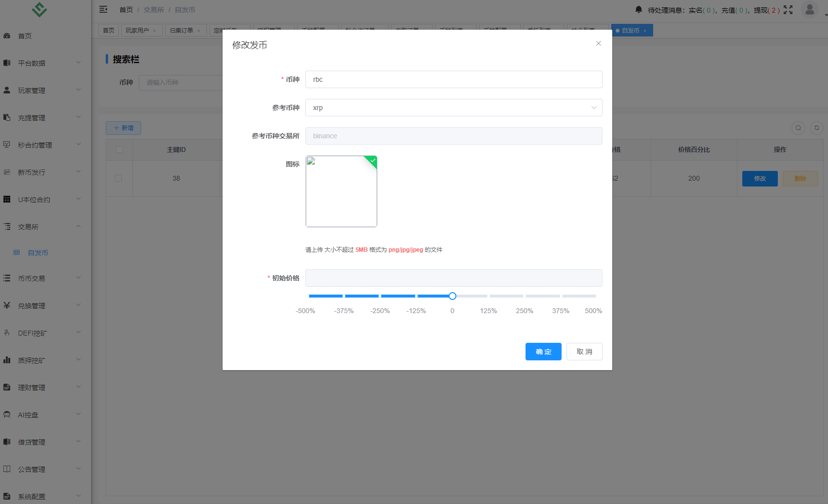Toggle fullscreen mode icon in header
Screen dimensions: 828x504
pyautogui.click(x=788, y=10)
